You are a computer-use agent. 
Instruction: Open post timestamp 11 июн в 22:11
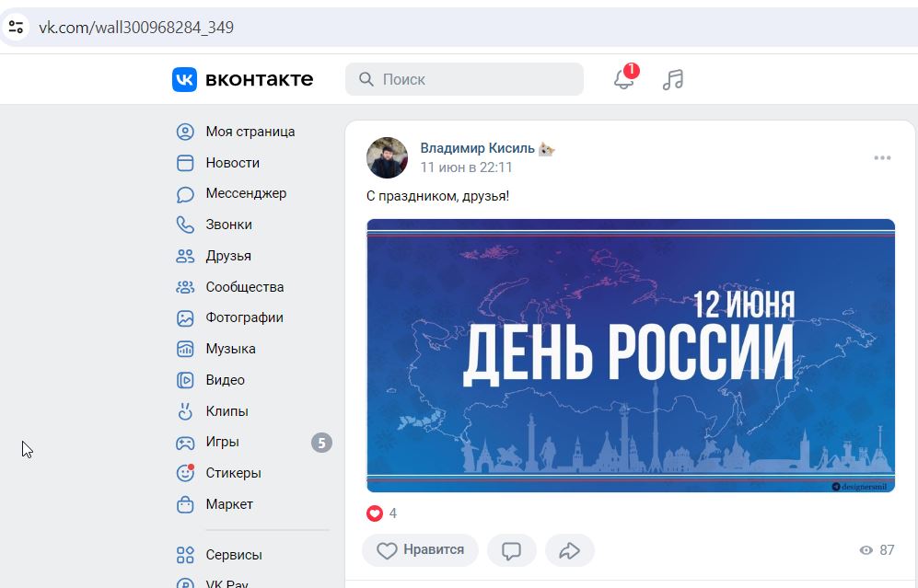[x=466, y=167]
